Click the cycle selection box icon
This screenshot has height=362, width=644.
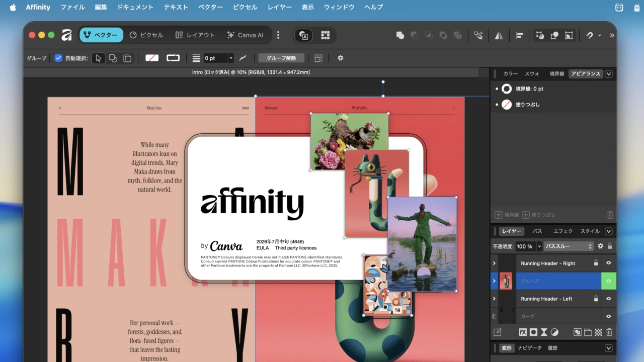pos(569,35)
